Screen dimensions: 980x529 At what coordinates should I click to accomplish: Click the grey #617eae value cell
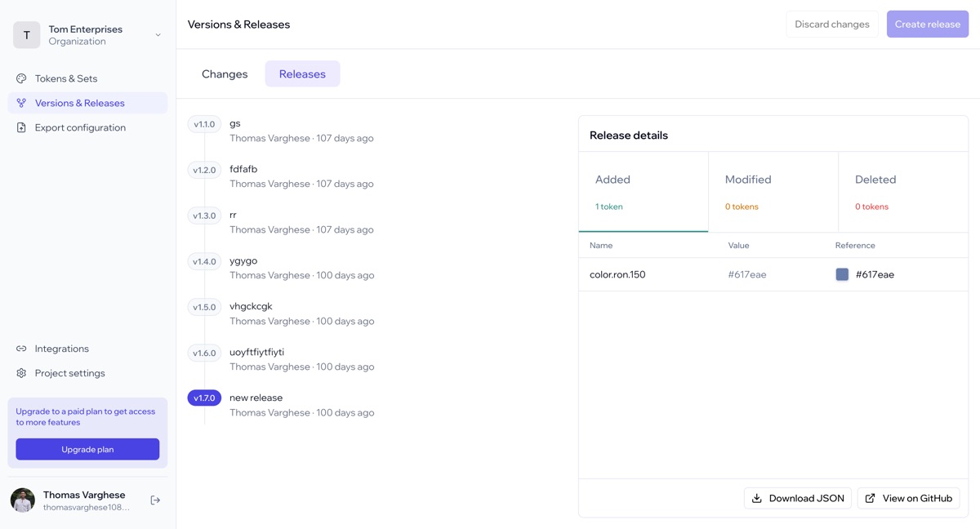point(747,274)
